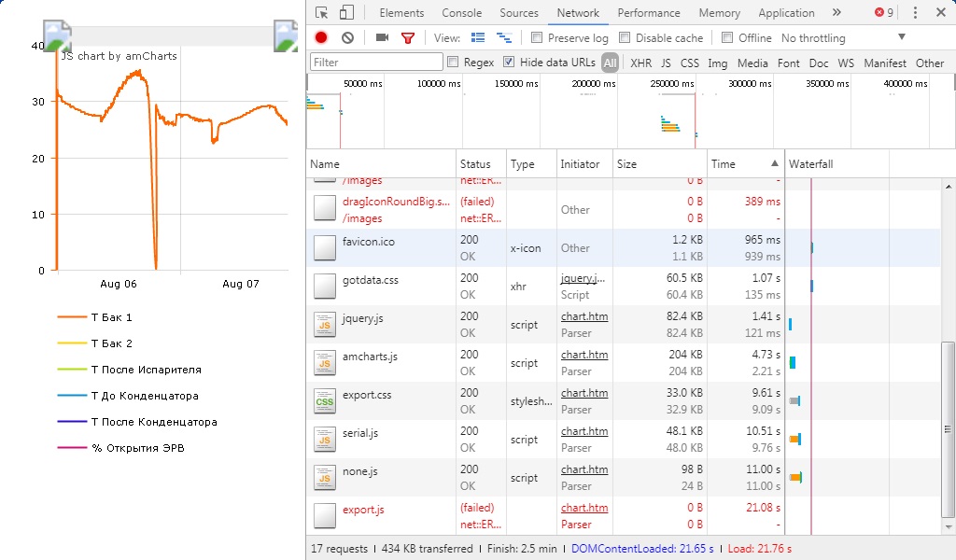Uncheck Hide data URLs
Viewport: 956px width, 560px height.
click(509, 63)
